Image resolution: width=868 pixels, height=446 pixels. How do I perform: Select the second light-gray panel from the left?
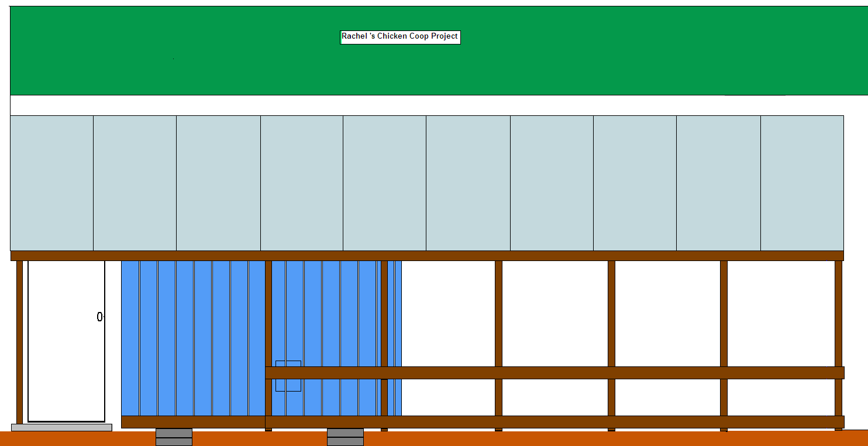(x=135, y=183)
